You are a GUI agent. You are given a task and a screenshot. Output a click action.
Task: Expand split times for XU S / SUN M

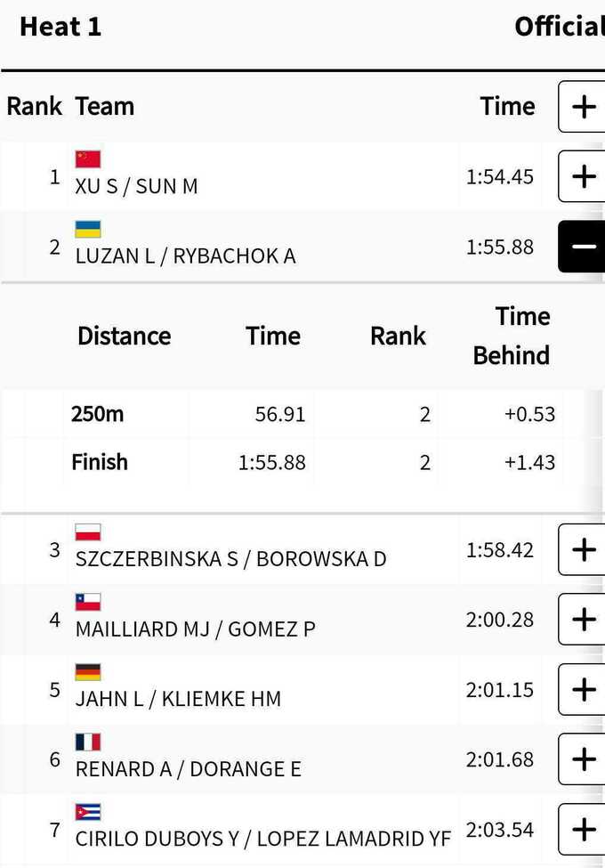pyautogui.click(x=583, y=176)
